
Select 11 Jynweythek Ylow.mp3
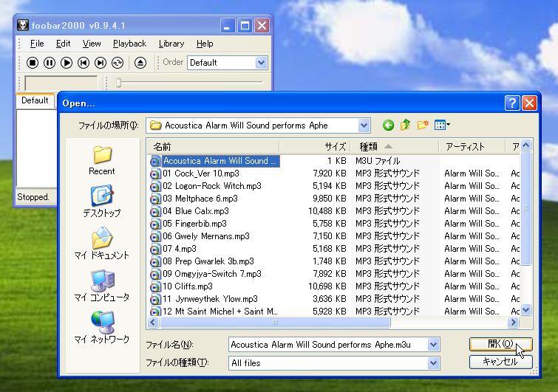pyautogui.click(x=210, y=299)
